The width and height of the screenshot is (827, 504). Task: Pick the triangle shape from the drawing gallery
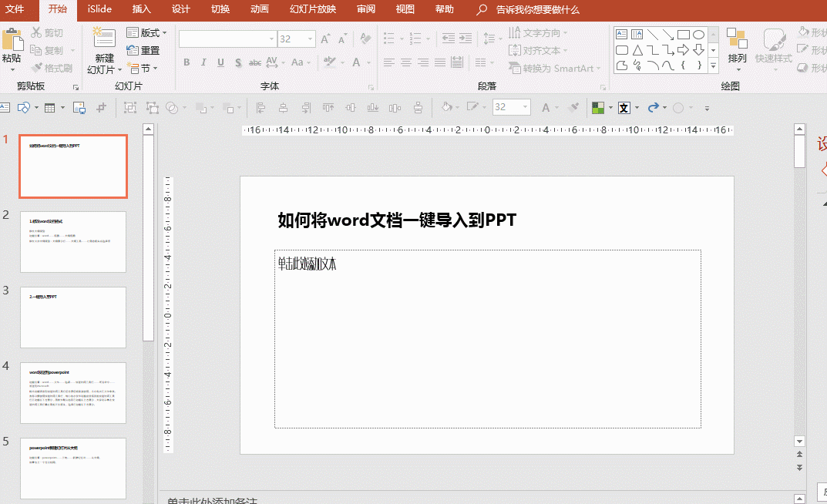[x=637, y=50]
